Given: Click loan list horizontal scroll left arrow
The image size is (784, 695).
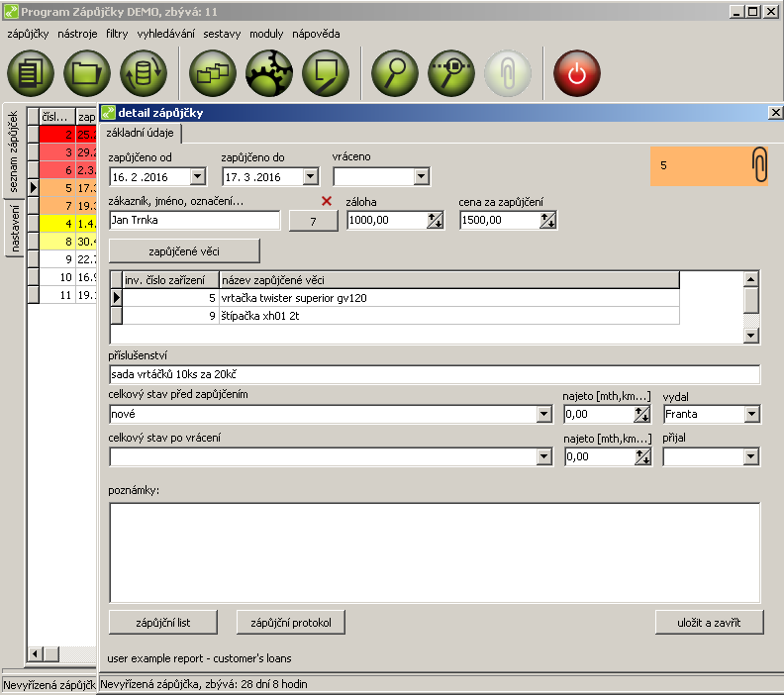Looking at the screenshot, I should 35,653.
